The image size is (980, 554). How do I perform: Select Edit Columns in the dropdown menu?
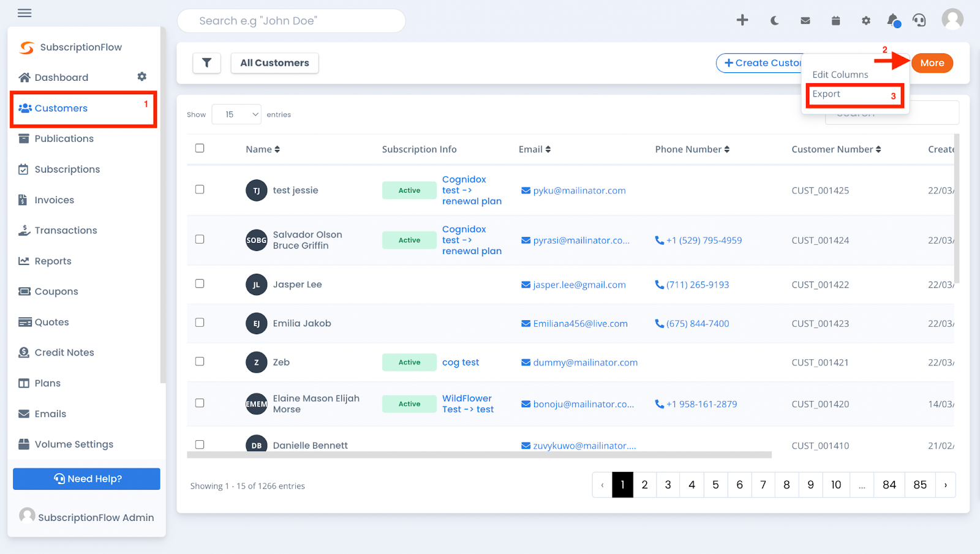coord(840,74)
